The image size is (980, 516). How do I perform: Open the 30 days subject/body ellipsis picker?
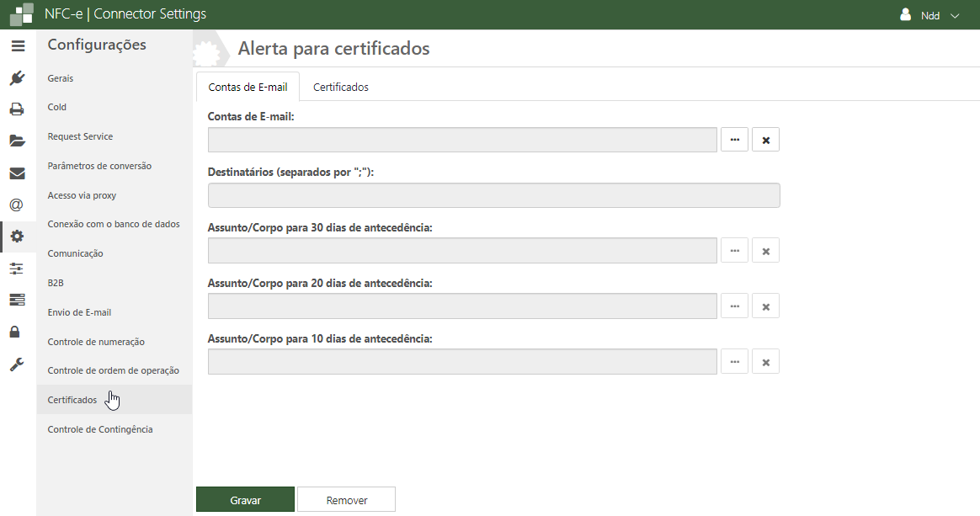tap(734, 251)
